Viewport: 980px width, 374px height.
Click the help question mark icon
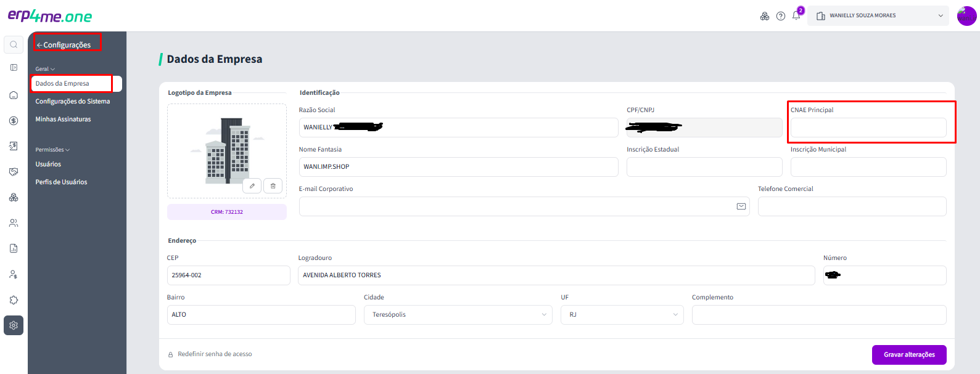tap(781, 16)
